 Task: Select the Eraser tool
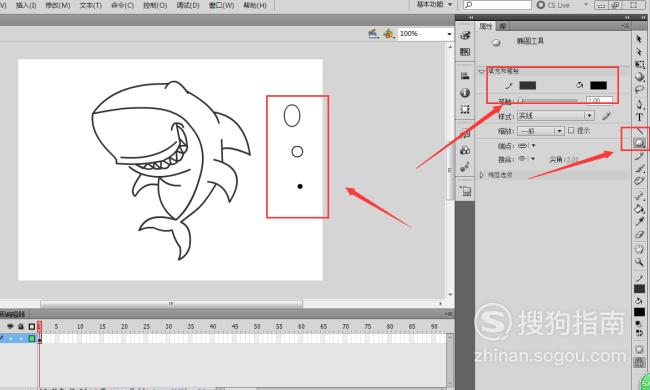639,234
